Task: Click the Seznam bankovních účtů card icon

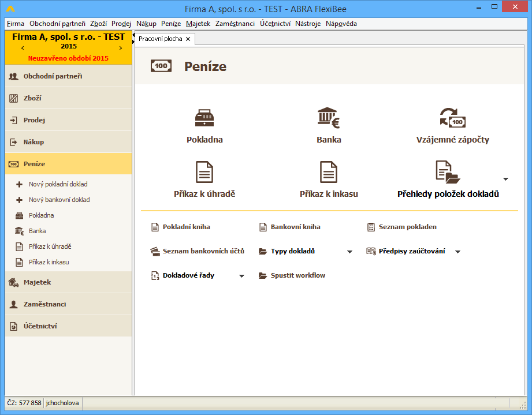Action: (154, 251)
